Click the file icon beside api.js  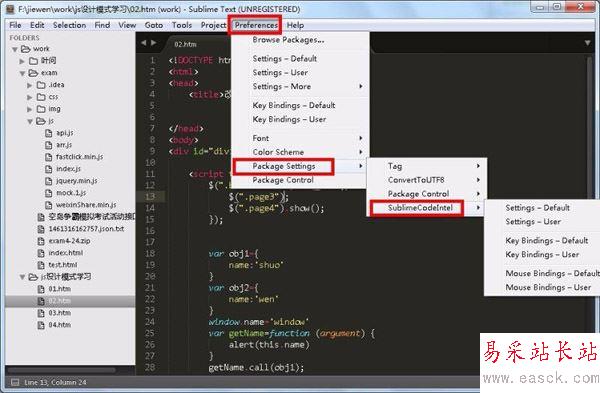[x=49, y=133]
